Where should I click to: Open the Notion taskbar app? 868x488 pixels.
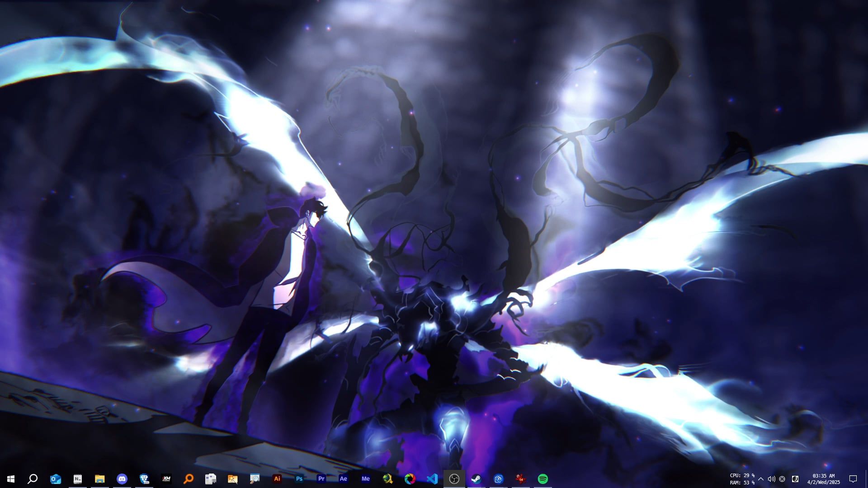click(x=77, y=479)
